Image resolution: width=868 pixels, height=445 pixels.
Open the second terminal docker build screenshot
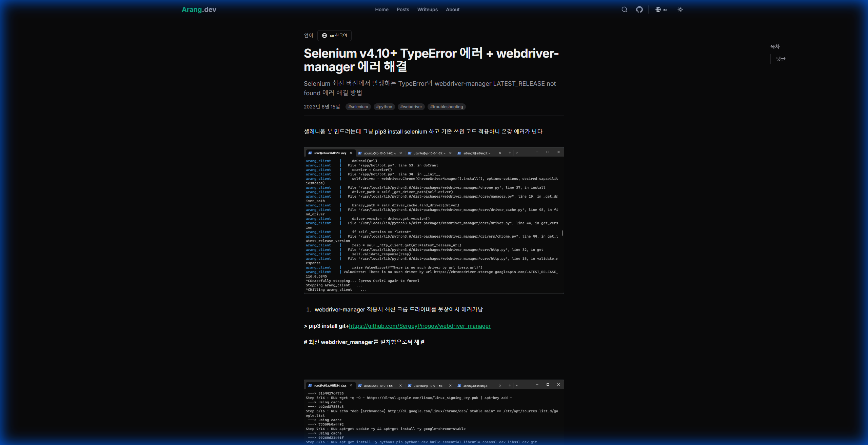point(434,412)
